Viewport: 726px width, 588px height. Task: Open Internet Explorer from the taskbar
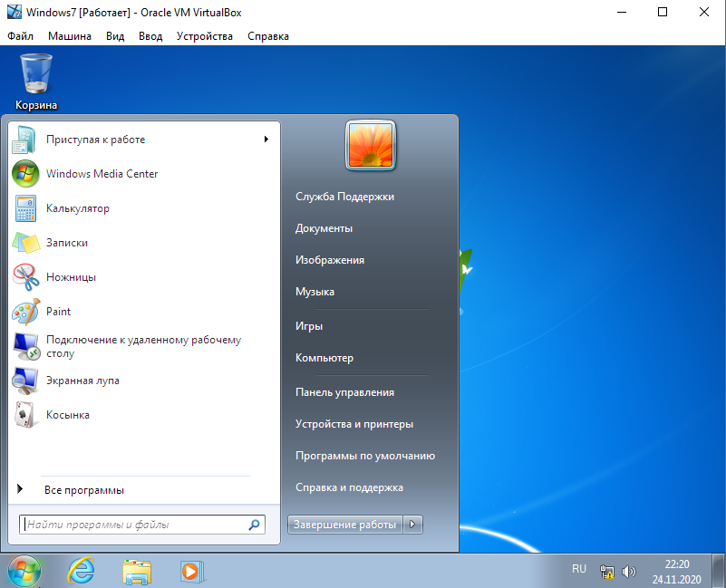(82, 571)
